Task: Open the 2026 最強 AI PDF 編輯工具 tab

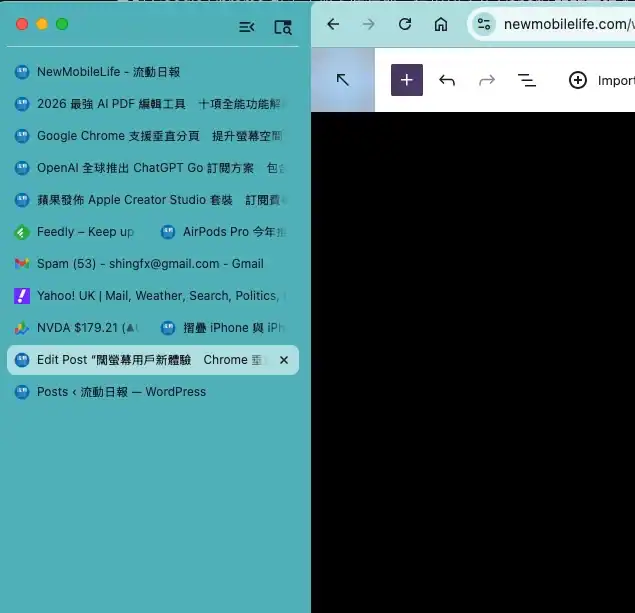Action: 153,104
